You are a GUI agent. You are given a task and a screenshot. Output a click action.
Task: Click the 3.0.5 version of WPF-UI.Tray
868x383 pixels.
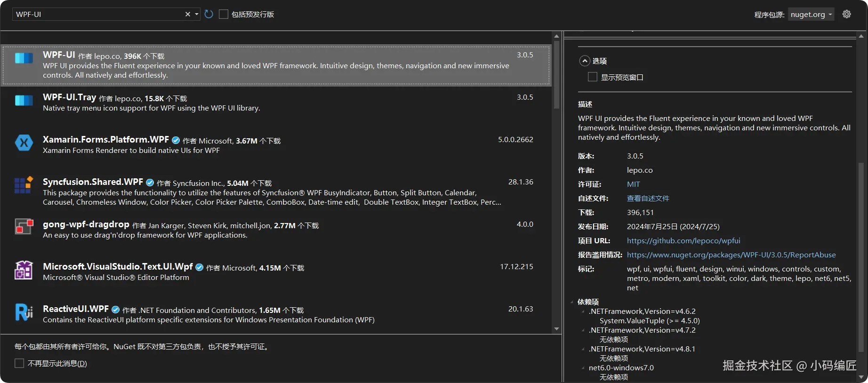click(525, 97)
